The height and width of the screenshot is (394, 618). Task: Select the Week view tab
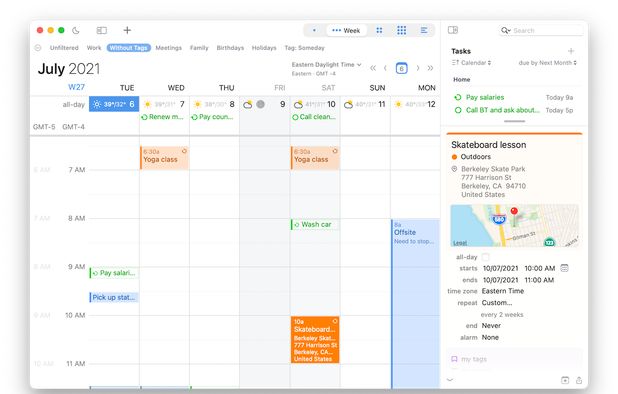[346, 30]
